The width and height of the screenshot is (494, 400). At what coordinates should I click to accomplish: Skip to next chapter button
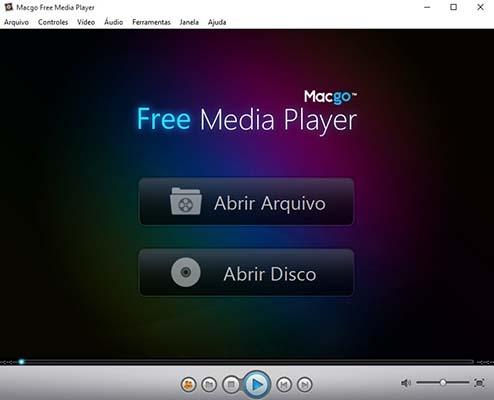pos(305,385)
